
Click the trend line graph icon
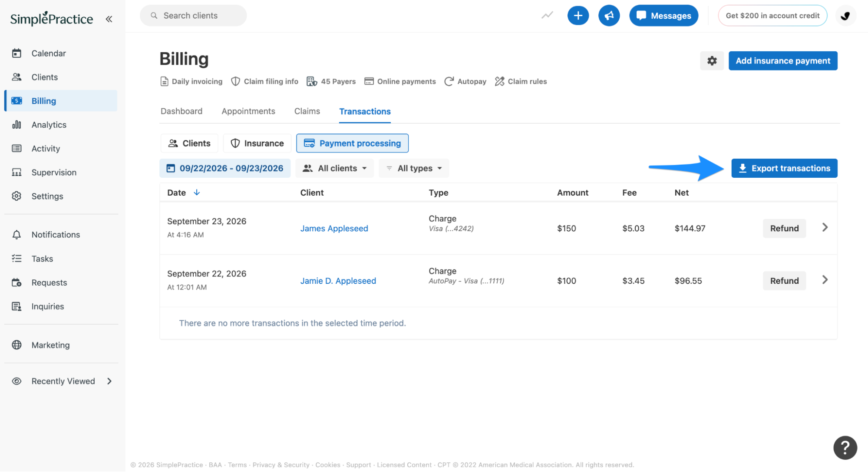[547, 16]
